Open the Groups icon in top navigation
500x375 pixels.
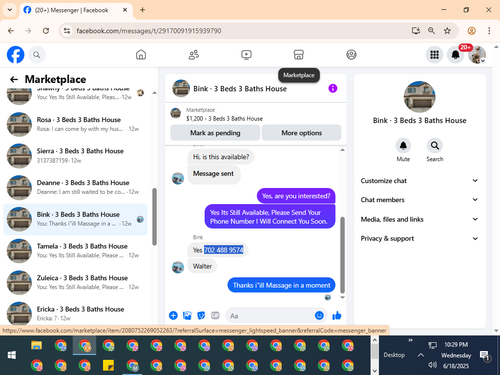point(351,55)
